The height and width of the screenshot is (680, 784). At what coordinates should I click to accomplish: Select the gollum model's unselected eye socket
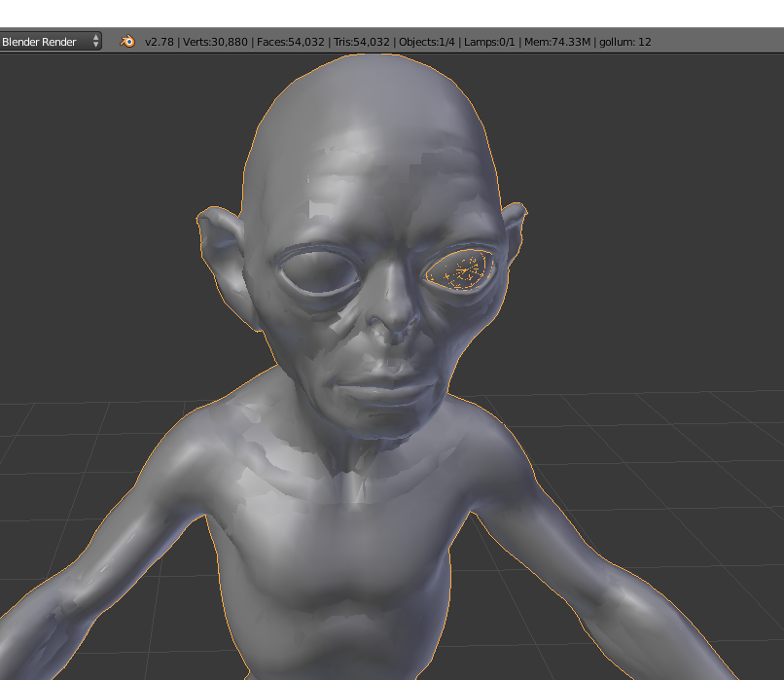(x=319, y=272)
